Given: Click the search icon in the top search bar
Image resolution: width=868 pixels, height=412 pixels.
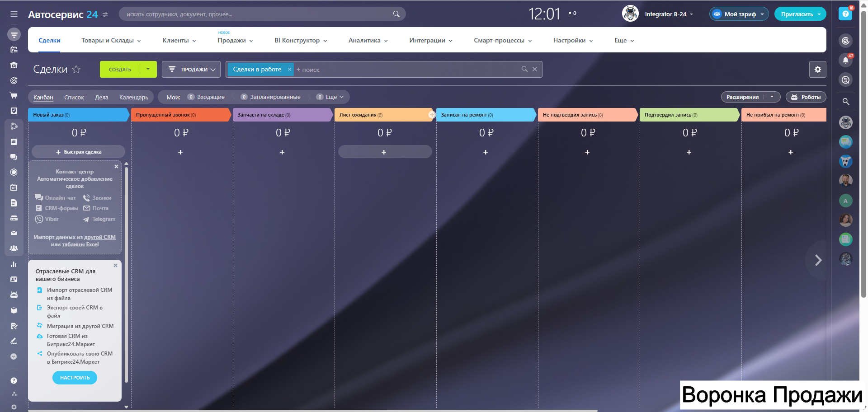Looking at the screenshot, I should click(396, 14).
